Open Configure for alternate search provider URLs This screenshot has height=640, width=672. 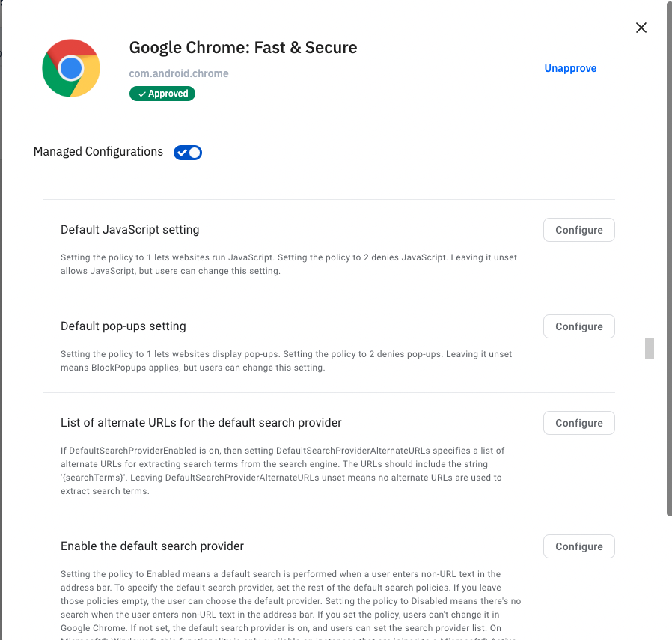point(578,423)
